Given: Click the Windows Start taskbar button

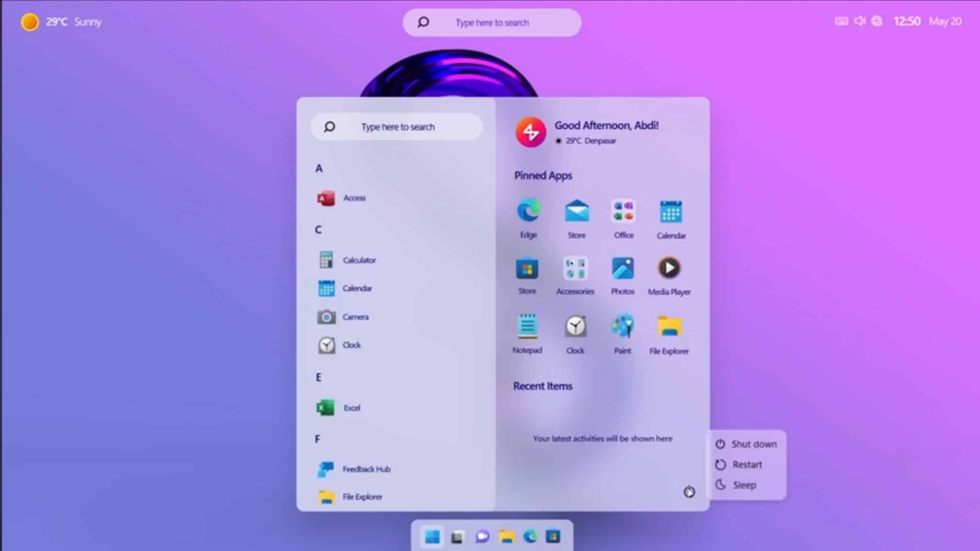Looking at the screenshot, I should 432,537.
